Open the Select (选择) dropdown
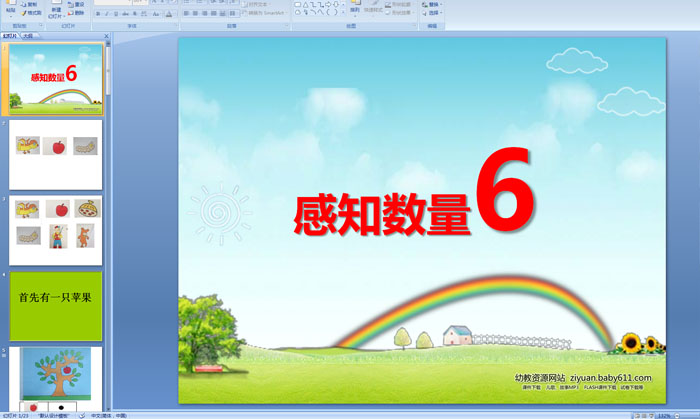The width and height of the screenshot is (700, 419). click(x=432, y=13)
